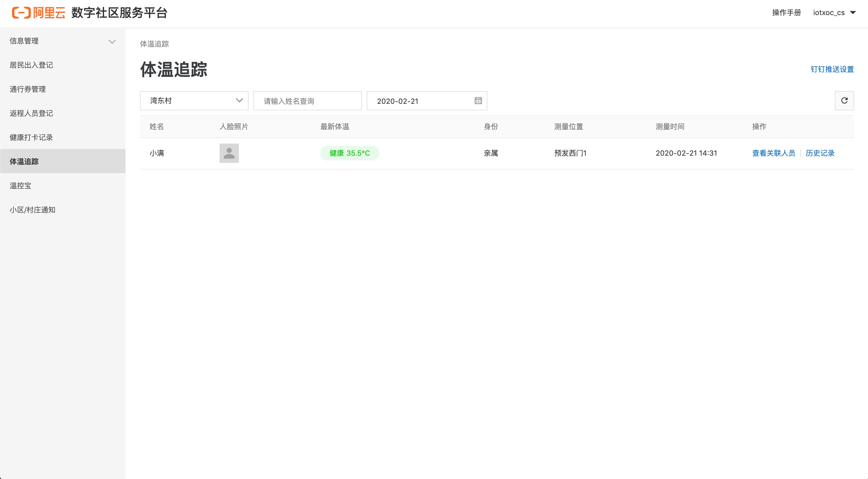Open 钉钉推送设置 link
Image resolution: width=868 pixels, height=479 pixels.
click(832, 69)
